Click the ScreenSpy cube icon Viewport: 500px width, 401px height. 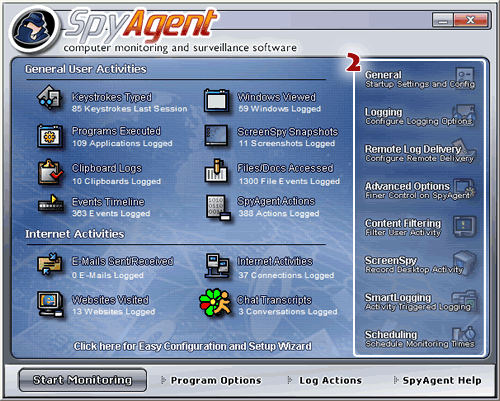[465, 263]
